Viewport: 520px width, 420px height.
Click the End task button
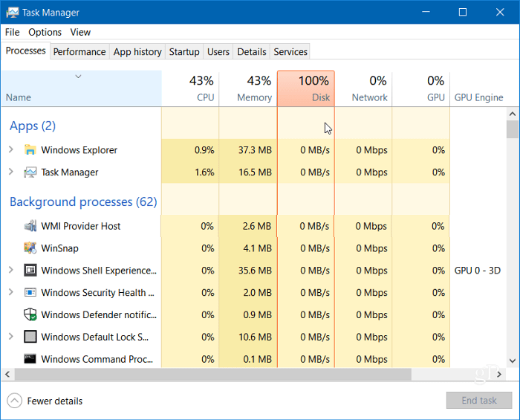pyautogui.click(x=479, y=401)
